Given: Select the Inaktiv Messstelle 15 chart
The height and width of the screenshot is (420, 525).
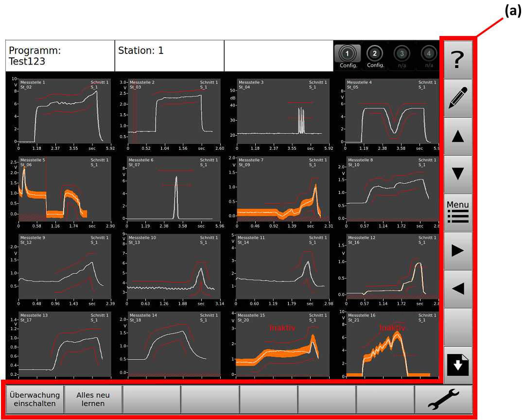Looking at the screenshot, I should tap(283, 346).
